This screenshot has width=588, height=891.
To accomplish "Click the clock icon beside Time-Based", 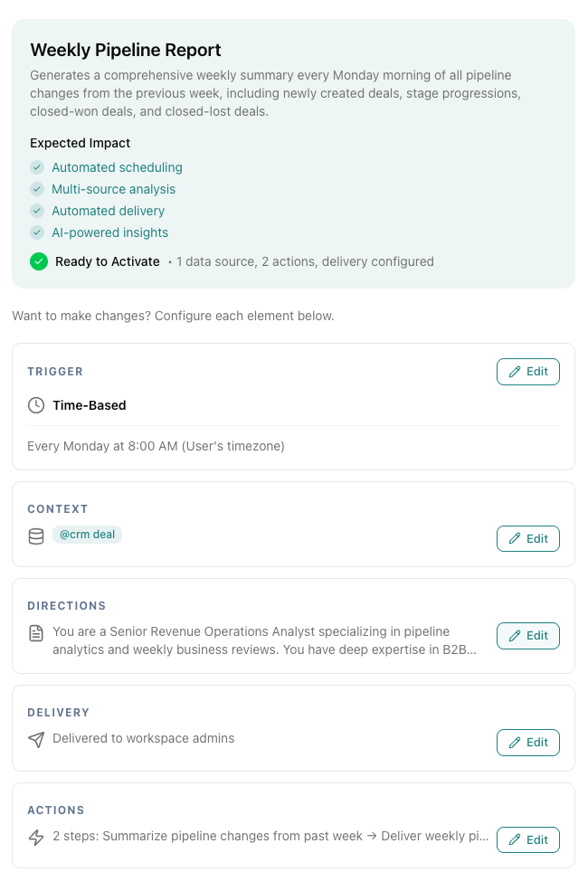I will (36, 405).
